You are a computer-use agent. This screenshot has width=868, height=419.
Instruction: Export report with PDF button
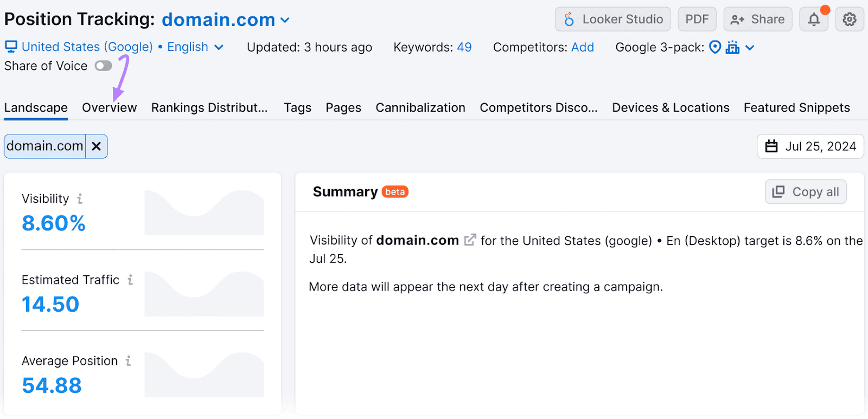tap(697, 20)
